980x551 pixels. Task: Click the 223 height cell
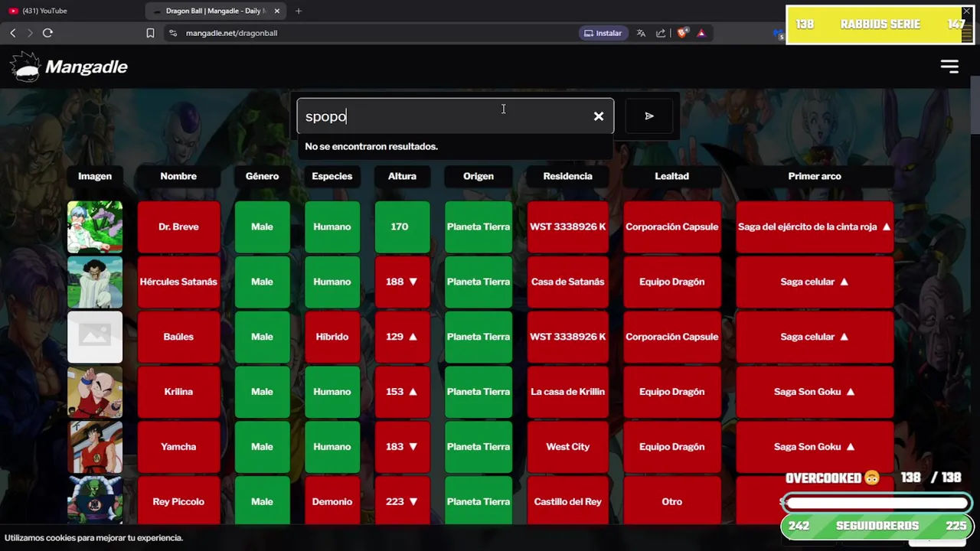(x=402, y=501)
